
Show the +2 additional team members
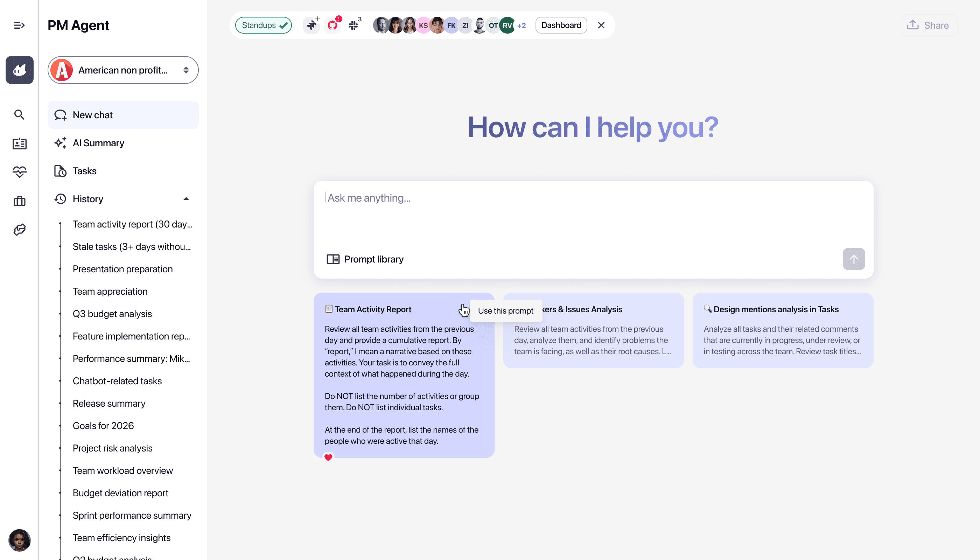tap(521, 26)
